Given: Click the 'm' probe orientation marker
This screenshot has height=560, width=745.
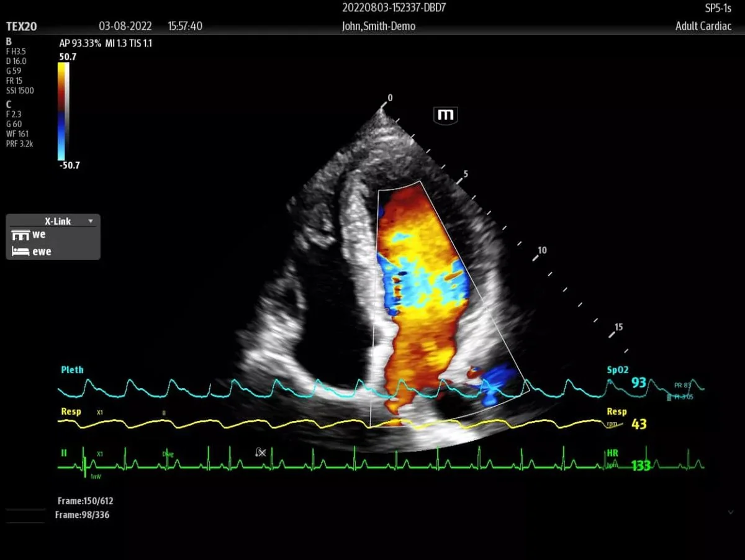Looking at the screenshot, I should [446, 115].
